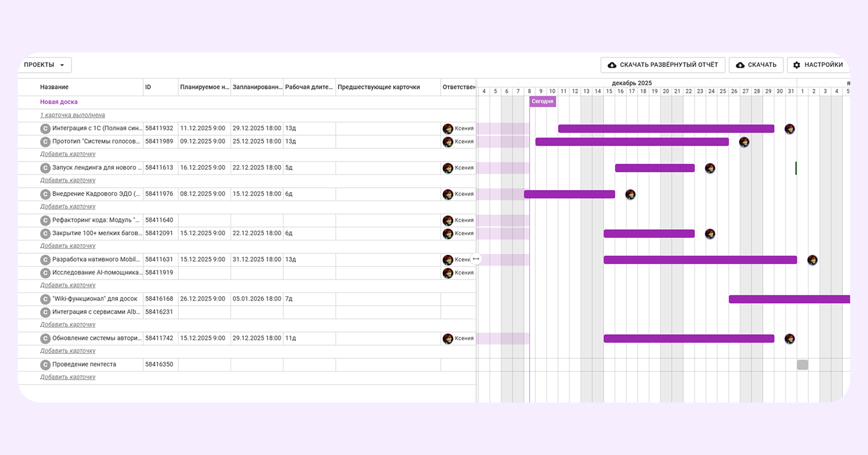
Task: Click Добавить карточку under Проведение пентеста
Action: 68,377
